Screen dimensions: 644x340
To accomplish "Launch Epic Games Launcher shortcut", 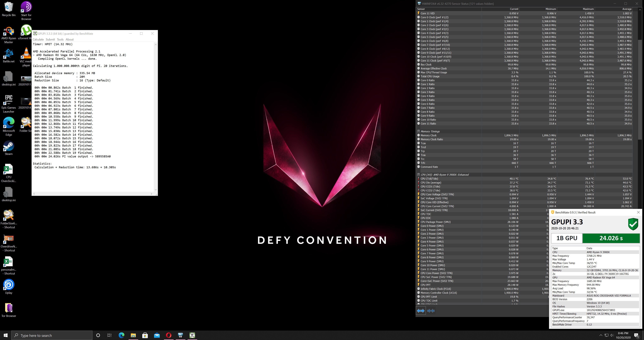I will coord(9,104).
